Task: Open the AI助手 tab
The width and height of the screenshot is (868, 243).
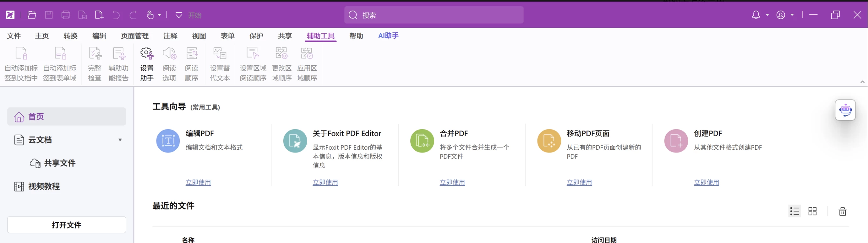Action: (x=389, y=35)
